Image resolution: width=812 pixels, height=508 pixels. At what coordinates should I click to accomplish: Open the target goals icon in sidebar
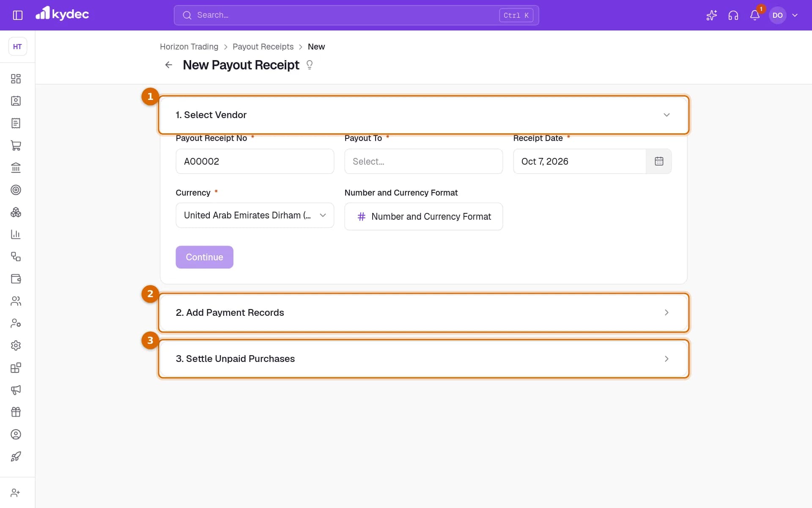point(16,190)
